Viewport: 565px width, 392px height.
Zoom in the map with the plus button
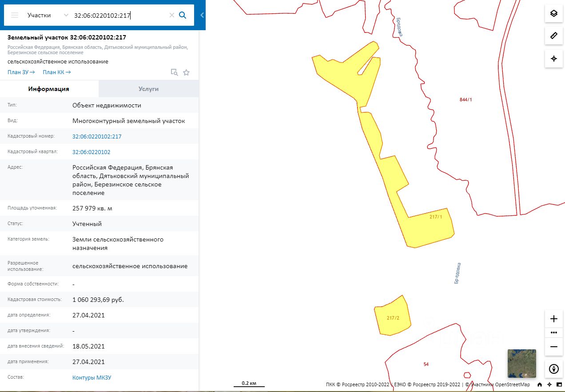[x=554, y=319]
